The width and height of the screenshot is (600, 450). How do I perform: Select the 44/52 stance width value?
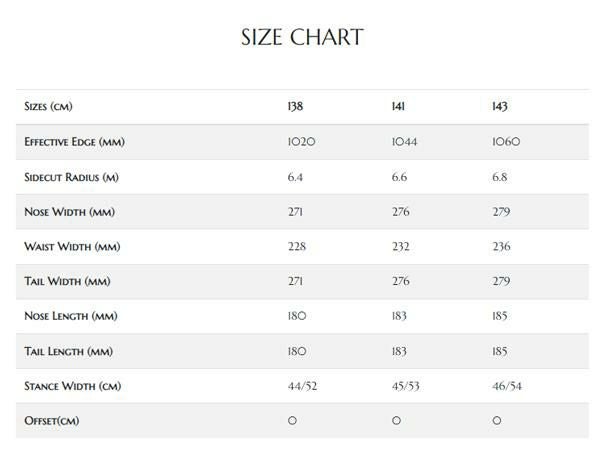[x=304, y=386]
